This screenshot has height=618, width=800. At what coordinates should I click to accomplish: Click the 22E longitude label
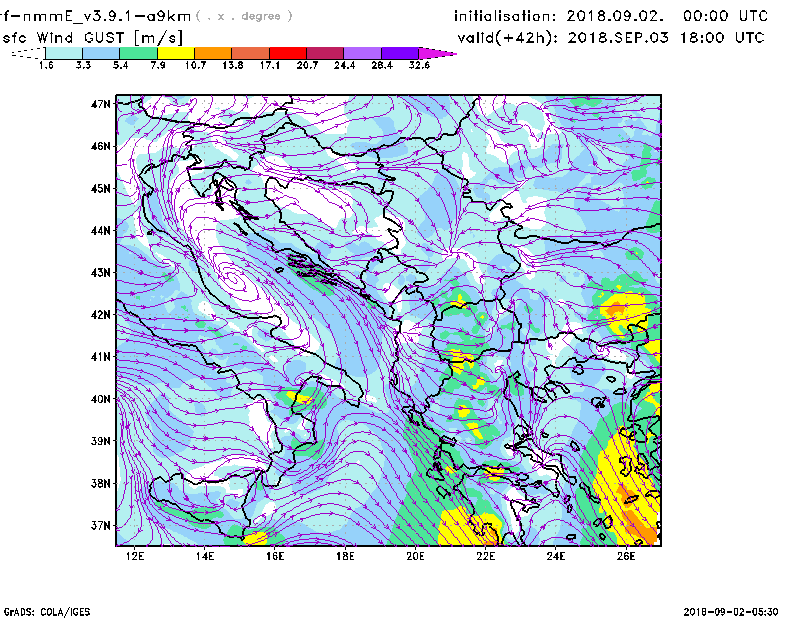(x=486, y=556)
